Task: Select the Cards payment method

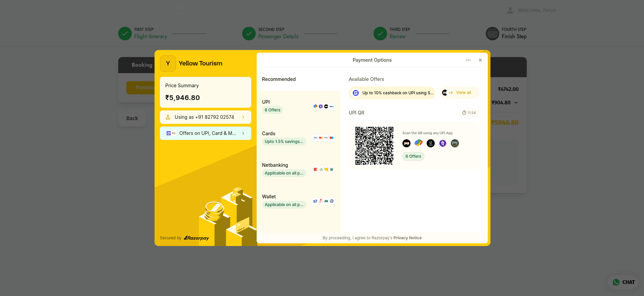Action: click(x=299, y=138)
